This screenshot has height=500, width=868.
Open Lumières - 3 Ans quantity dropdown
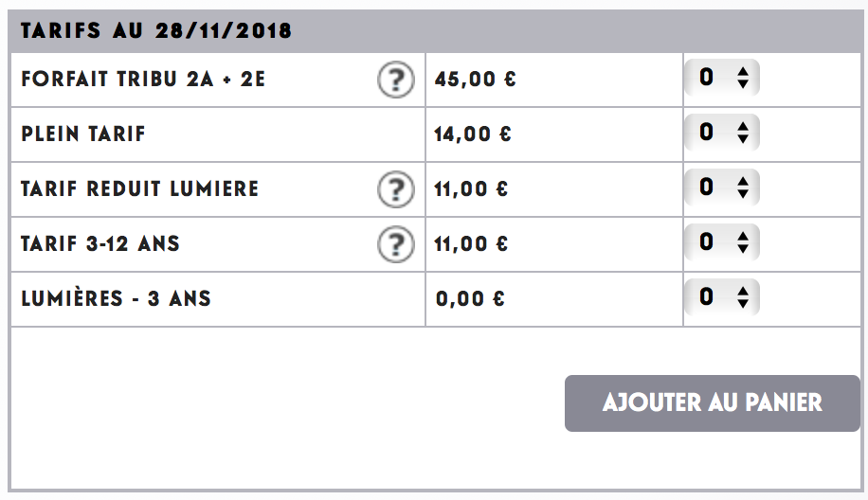(722, 296)
